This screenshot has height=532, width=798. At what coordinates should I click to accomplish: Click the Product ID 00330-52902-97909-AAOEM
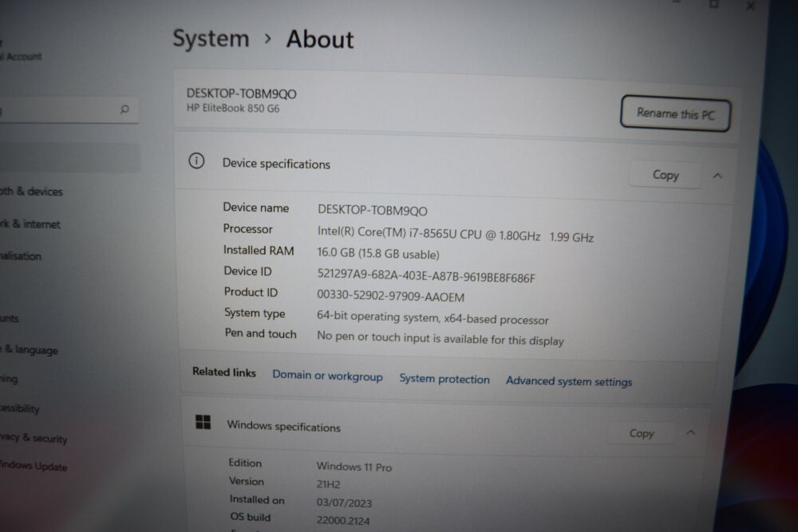pyautogui.click(x=390, y=295)
